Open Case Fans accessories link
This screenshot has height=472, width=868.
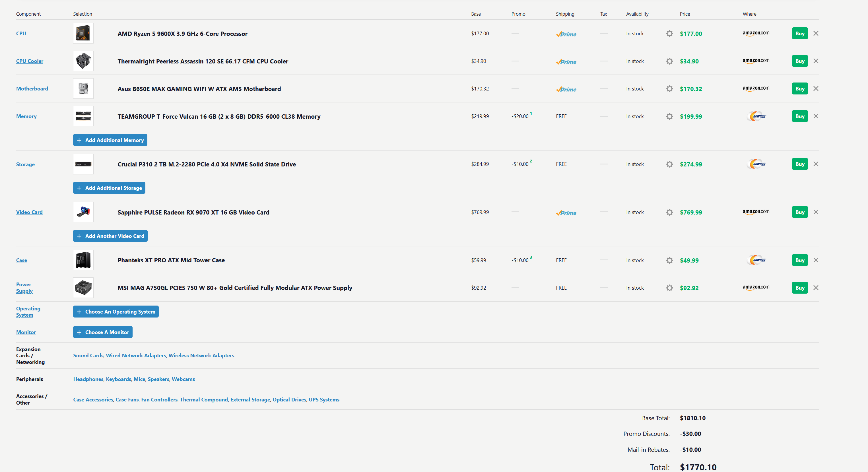(x=127, y=399)
